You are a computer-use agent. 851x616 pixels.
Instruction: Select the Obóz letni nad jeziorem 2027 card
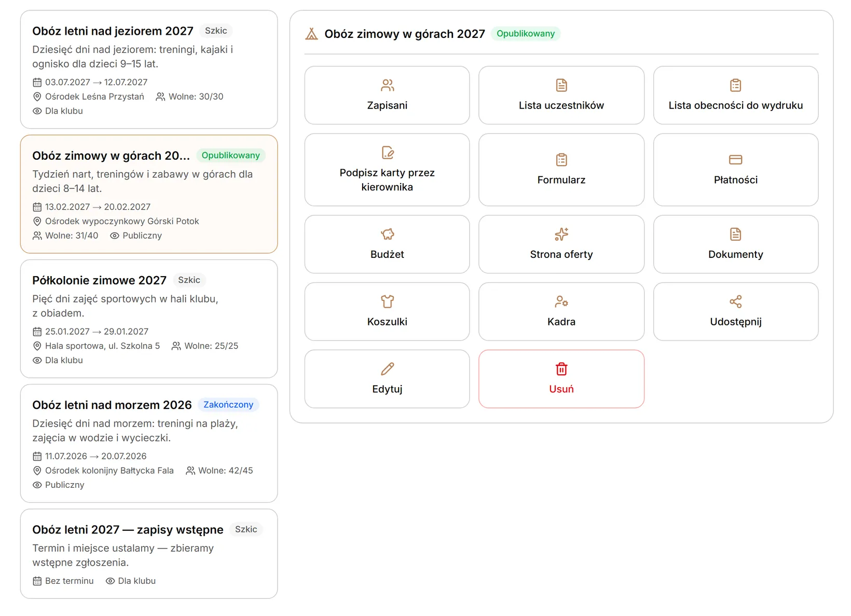pyautogui.click(x=149, y=70)
